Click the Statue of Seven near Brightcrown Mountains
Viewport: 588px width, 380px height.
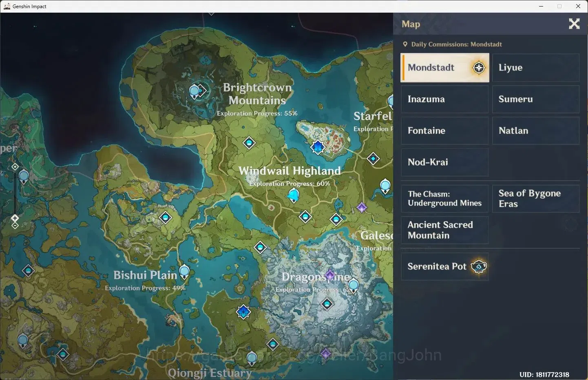point(195,91)
